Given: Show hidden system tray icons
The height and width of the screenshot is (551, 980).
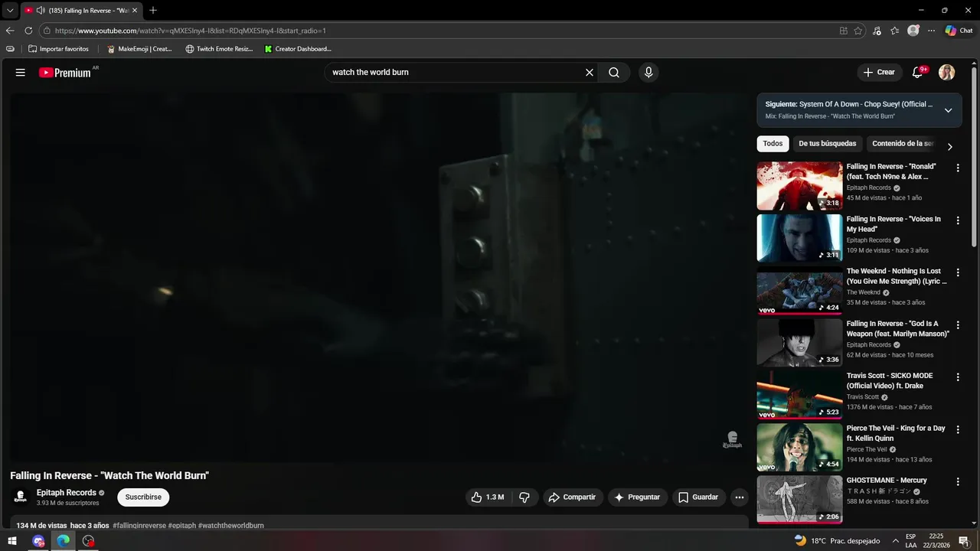Looking at the screenshot, I should [x=895, y=541].
